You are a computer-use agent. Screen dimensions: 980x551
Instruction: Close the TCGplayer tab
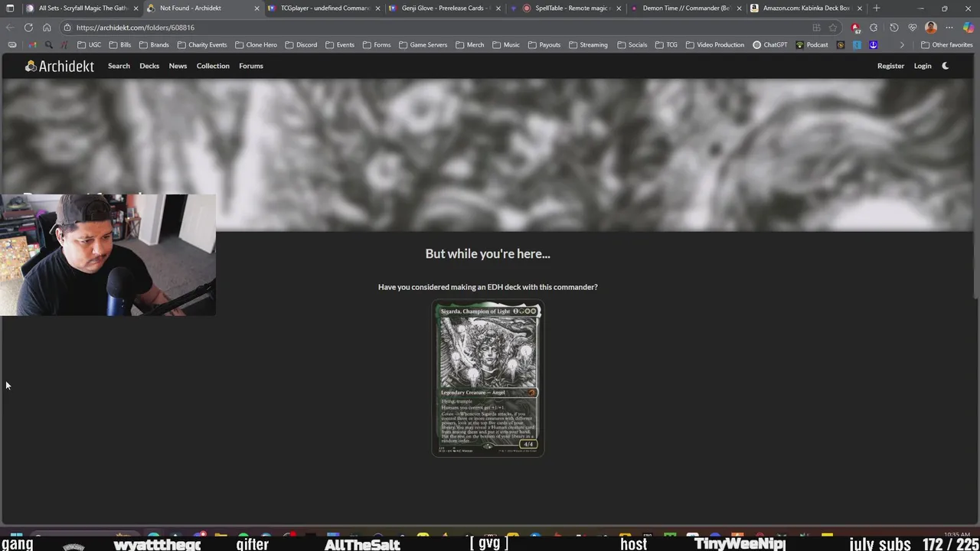click(377, 8)
